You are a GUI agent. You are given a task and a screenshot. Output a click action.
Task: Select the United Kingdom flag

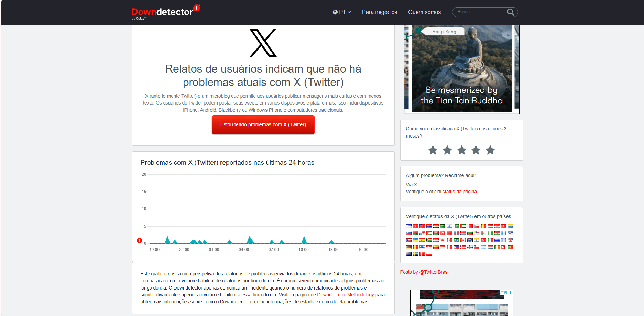[x=511, y=240]
